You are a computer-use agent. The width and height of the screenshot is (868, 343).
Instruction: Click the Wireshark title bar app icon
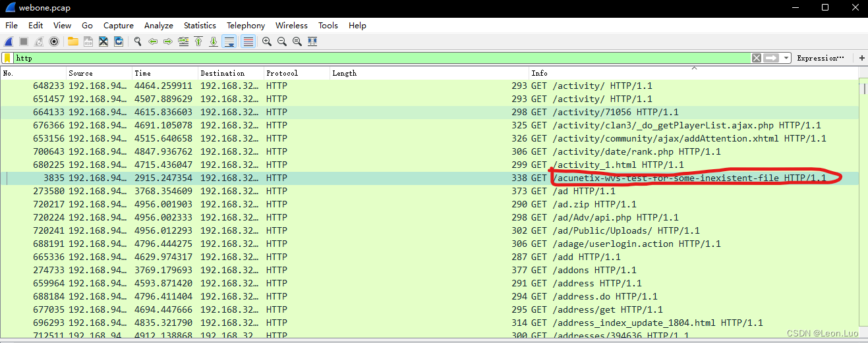click(x=11, y=8)
